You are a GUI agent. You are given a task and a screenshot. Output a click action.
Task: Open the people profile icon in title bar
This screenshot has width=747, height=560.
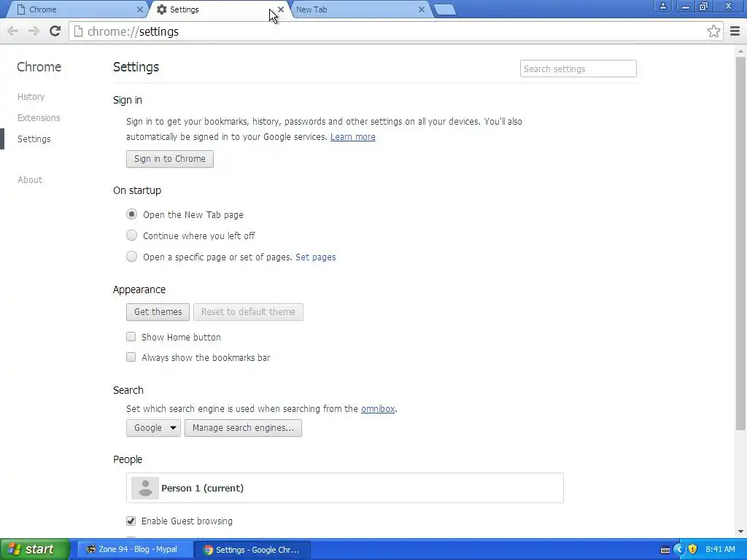click(x=662, y=6)
